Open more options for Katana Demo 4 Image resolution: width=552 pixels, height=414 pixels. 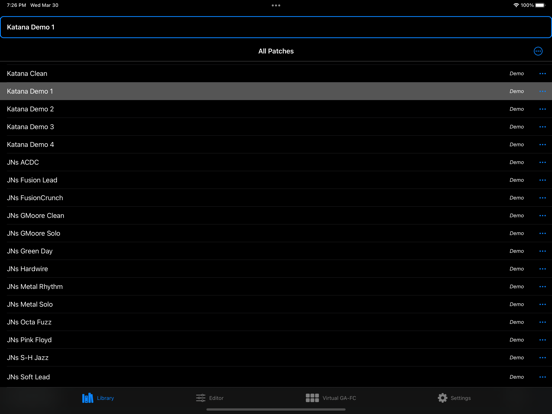pos(542,145)
